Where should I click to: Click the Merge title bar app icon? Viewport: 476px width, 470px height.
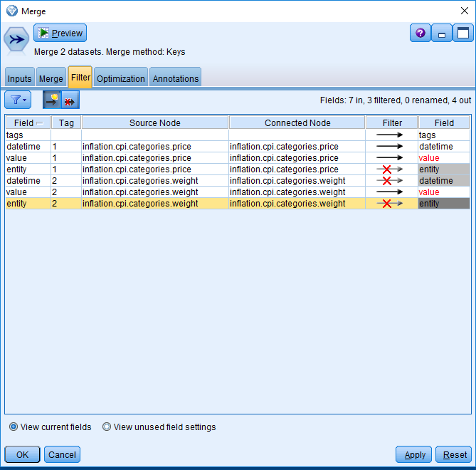pyautogui.click(x=12, y=11)
